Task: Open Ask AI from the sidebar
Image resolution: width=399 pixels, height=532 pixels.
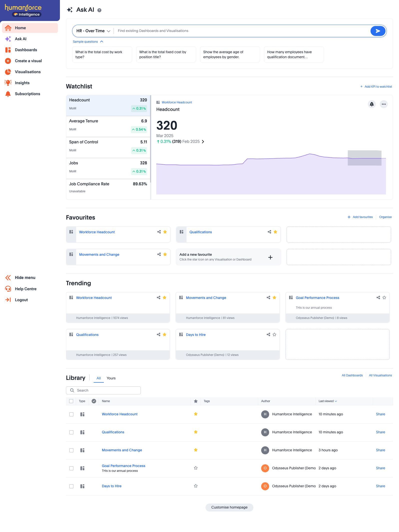Action: click(30, 39)
